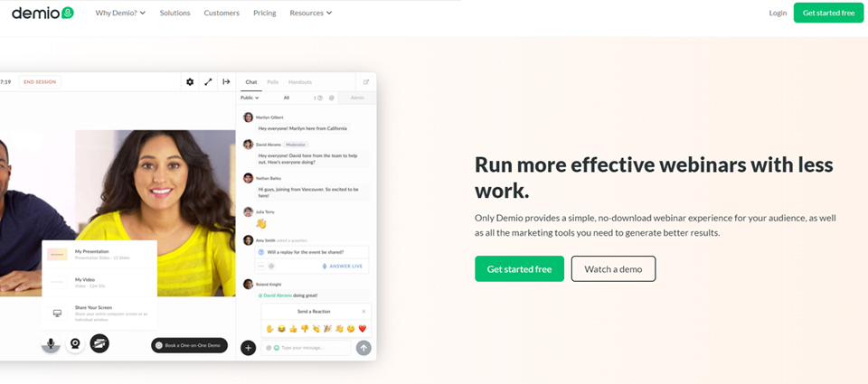Send message with the up-arrow button
The width and height of the screenshot is (868, 384).
click(363, 348)
